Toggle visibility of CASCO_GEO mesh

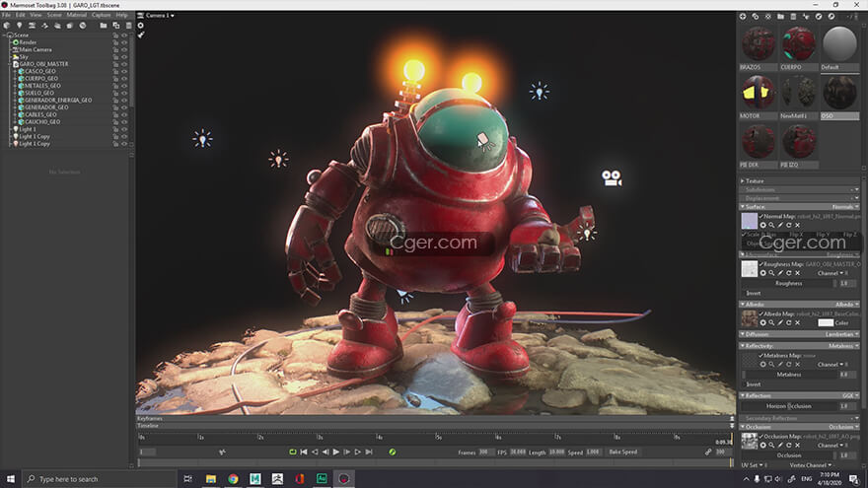coord(124,71)
